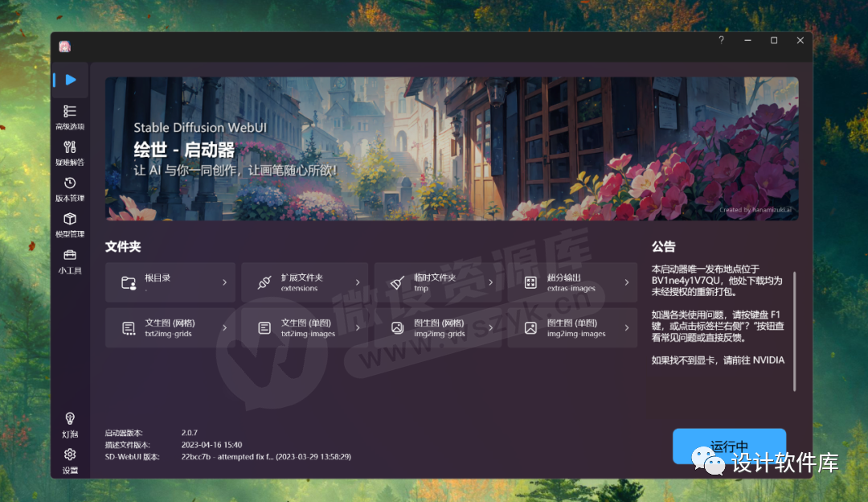Click the SD-WebUI version 22bcc7b text
Viewport: 868px width, 502px height.
click(x=266, y=457)
